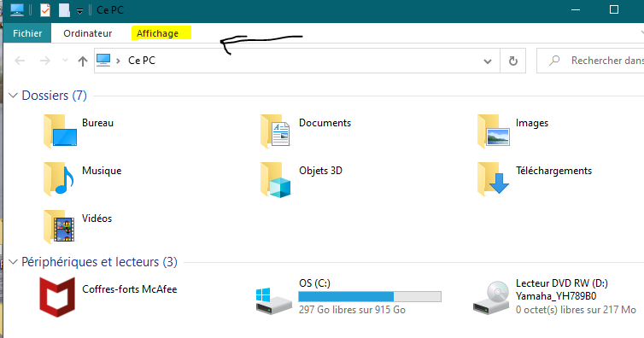Image resolution: width=644 pixels, height=338 pixels.
Task: Click the computer icon in address bar
Action: (103, 61)
